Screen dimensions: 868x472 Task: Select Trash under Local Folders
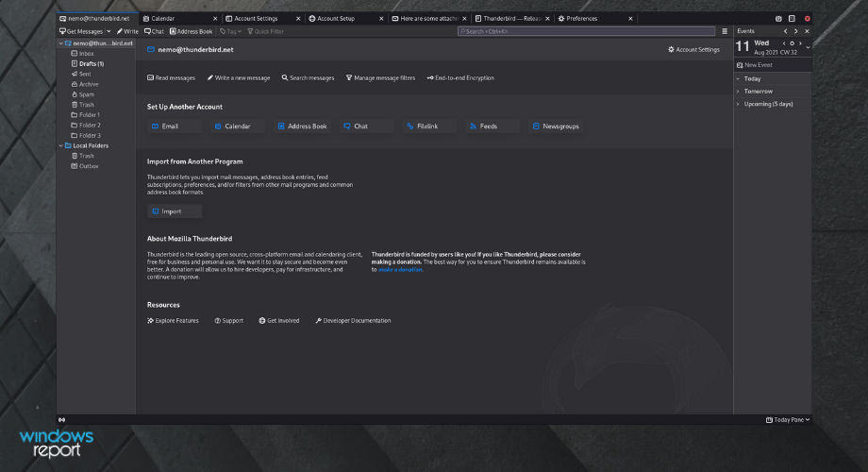tap(82, 156)
